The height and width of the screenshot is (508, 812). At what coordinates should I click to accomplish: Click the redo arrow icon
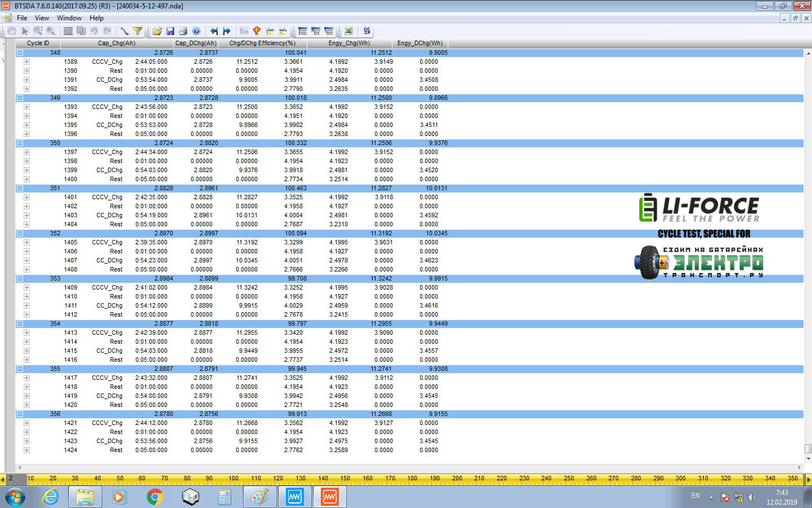(x=107, y=31)
